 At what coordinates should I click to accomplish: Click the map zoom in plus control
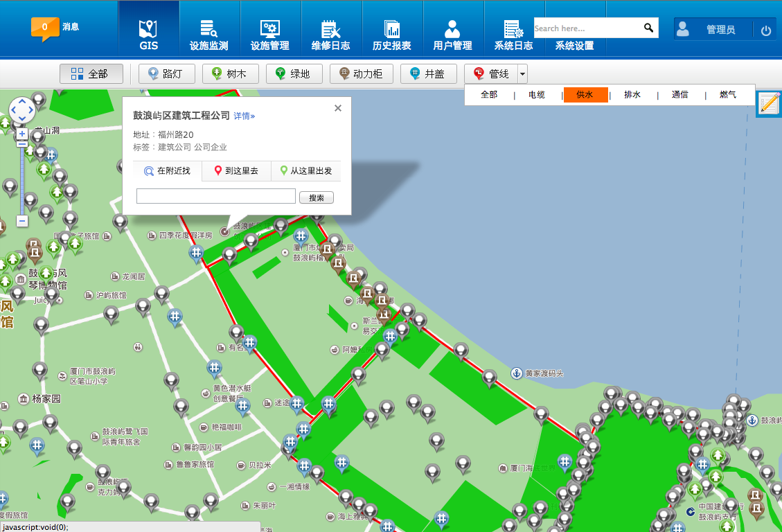pos(21,133)
